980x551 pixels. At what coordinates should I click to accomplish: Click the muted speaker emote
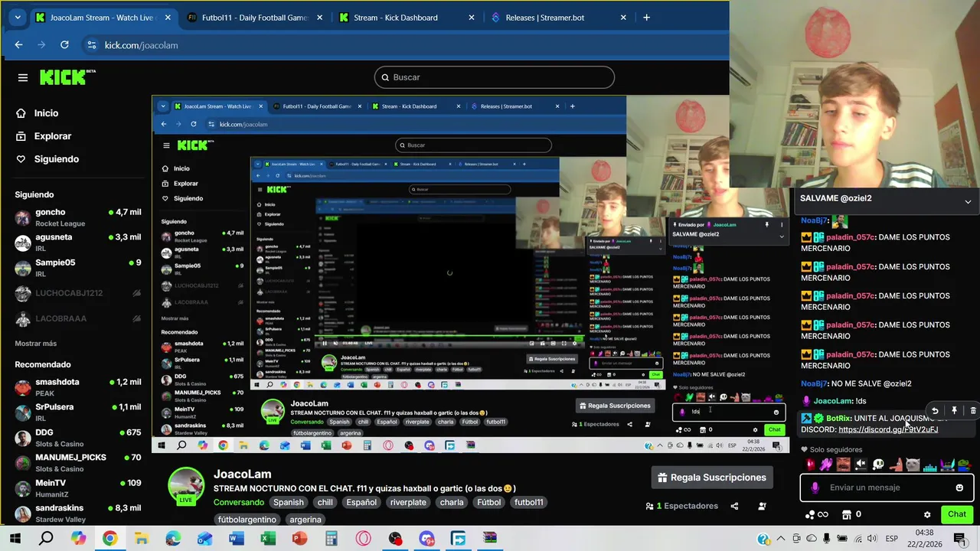click(x=861, y=465)
